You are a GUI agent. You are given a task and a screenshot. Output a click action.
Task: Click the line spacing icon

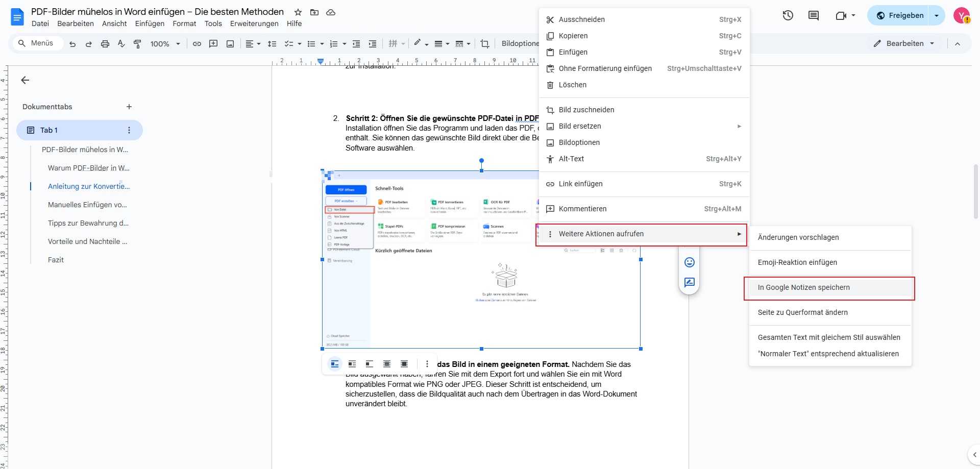(x=272, y=44)
